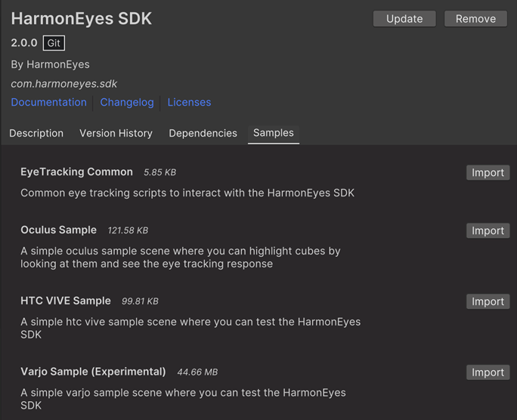The width and height of the screenshot is (517, 420).
Task: Import the EyeTracking Common sample
Action: (488, 173)
